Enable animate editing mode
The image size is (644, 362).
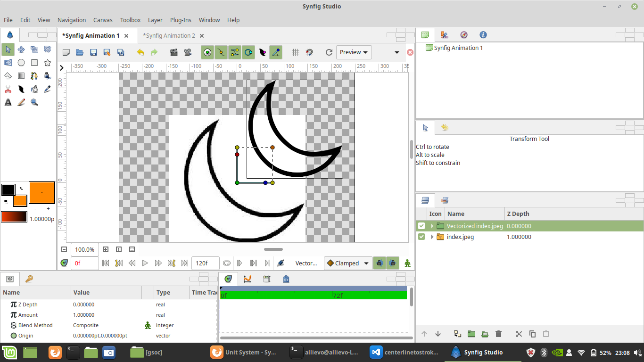coord(407,263)
